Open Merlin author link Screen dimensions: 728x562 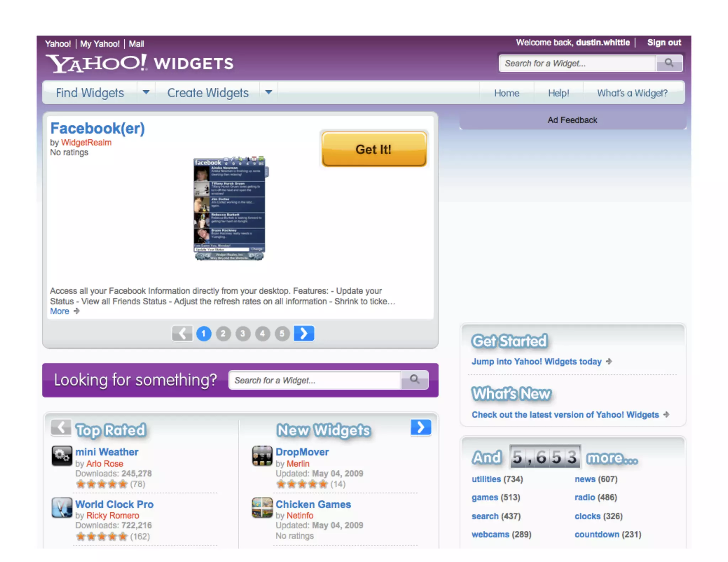click(x=298, y=464)
